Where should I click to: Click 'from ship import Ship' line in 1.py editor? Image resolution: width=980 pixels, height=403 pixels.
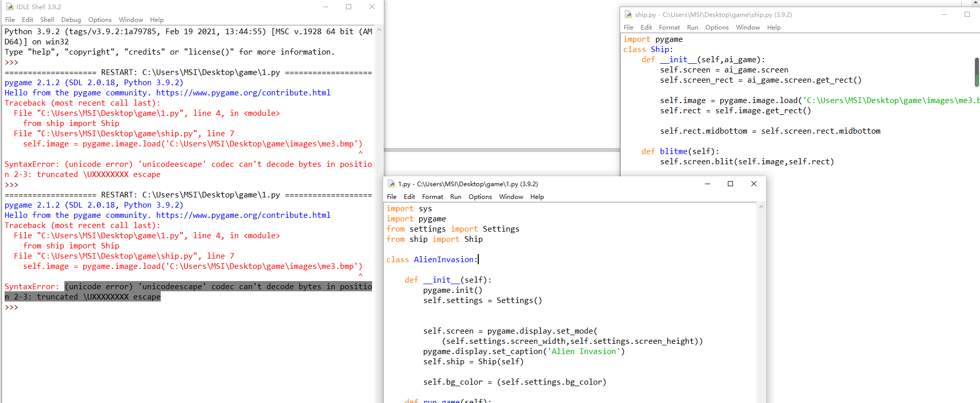434,239
